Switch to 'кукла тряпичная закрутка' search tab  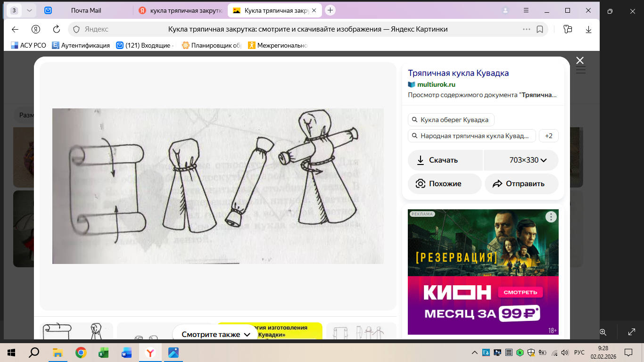181,10
